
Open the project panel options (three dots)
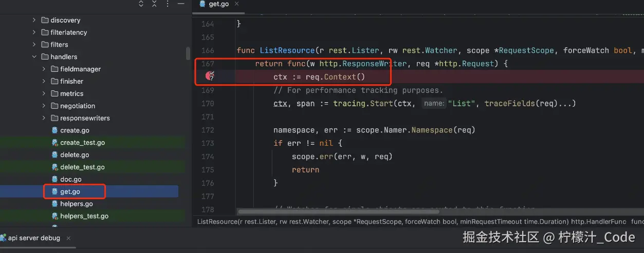coord(168,4)
